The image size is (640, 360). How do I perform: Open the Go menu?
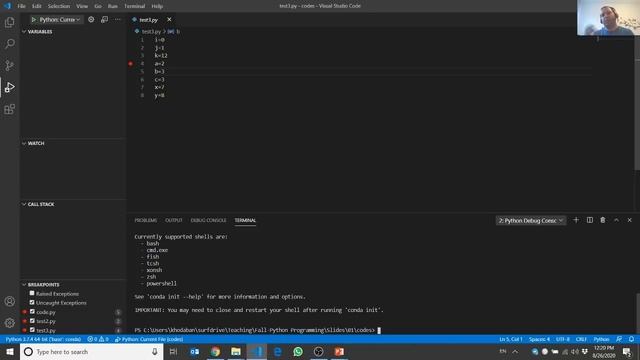pyautogui.click(x=98, y=6)
